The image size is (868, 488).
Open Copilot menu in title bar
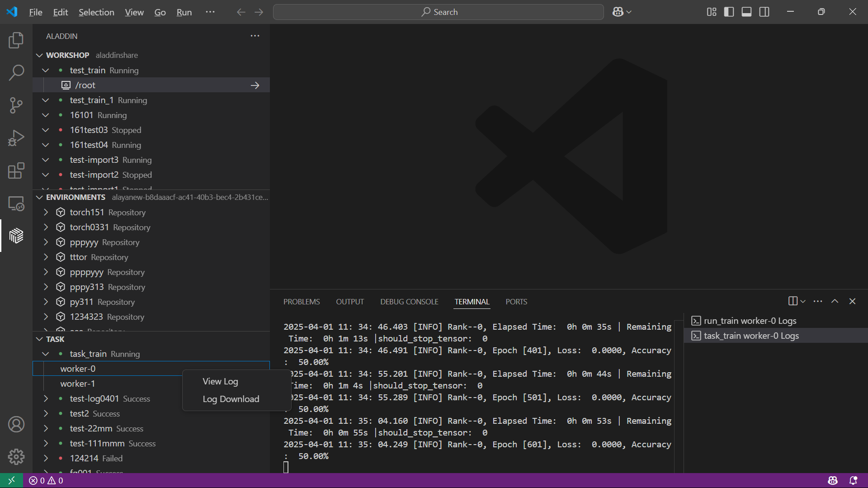pos(622,12)
